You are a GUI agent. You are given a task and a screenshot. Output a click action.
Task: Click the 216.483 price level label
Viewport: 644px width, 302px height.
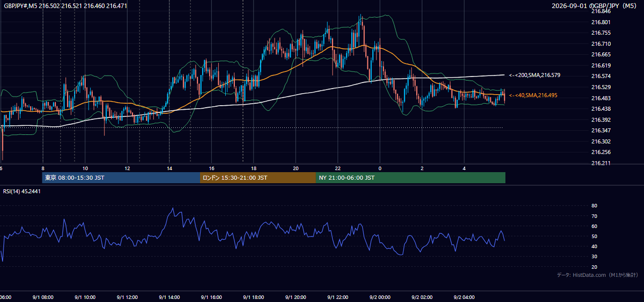pyautogui.click(x=601, y=98)
